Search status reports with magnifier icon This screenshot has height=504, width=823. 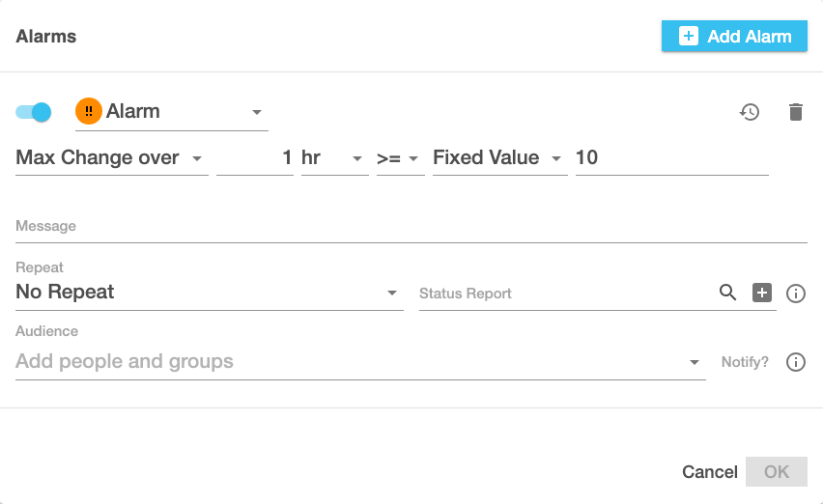[x=728, y=293]
